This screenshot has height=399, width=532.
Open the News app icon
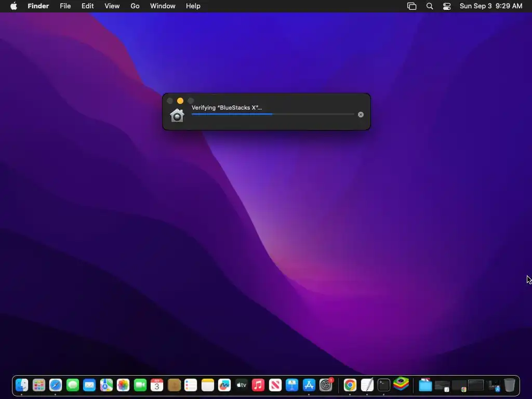click(x=275, y=385)
